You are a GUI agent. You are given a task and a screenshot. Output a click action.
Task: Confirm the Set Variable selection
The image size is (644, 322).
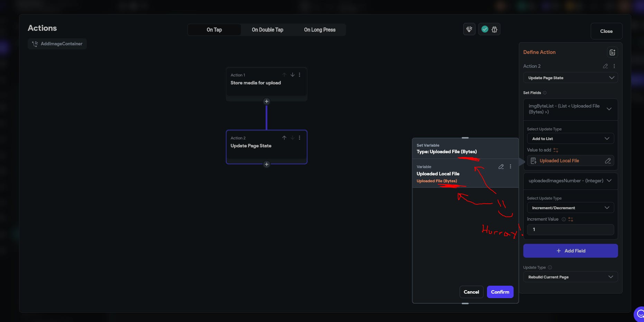(x=500, y=292)
